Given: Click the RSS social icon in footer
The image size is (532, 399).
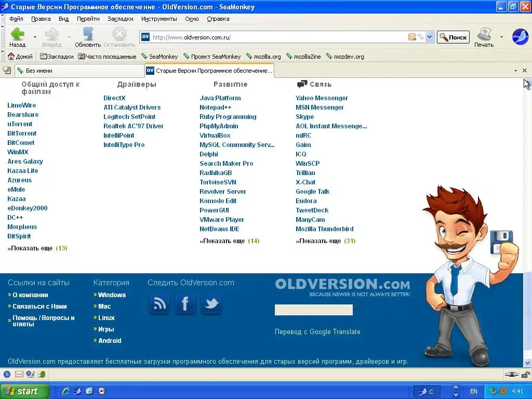Looking at the screenshot, I should click(x=159, y=303).
